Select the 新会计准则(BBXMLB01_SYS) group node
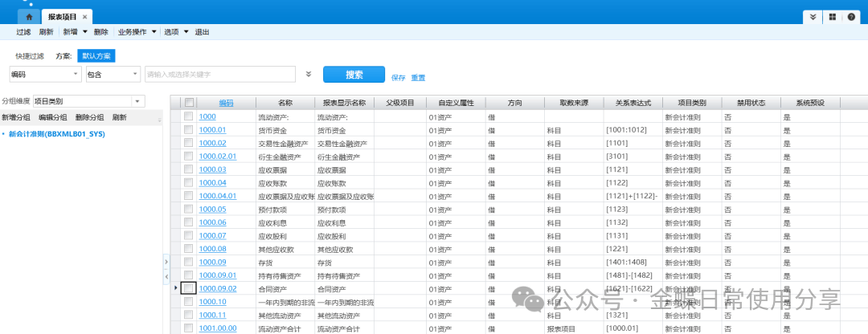Viewport: 868px width, 334px height. (x=56, y=134)
